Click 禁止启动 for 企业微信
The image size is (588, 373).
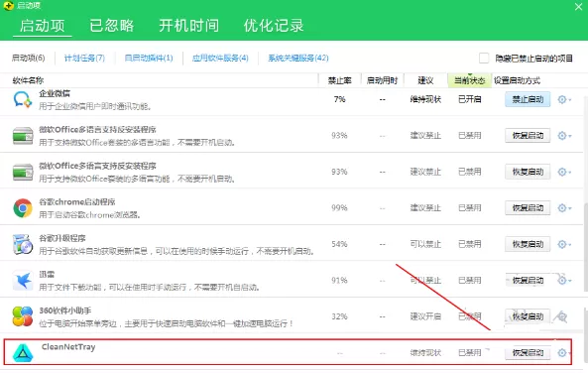(528, 99)
